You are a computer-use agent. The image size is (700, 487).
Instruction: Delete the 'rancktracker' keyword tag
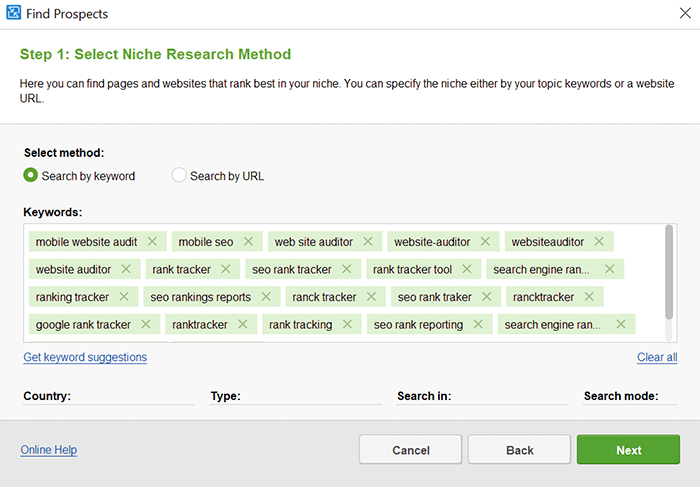point(589,296)
